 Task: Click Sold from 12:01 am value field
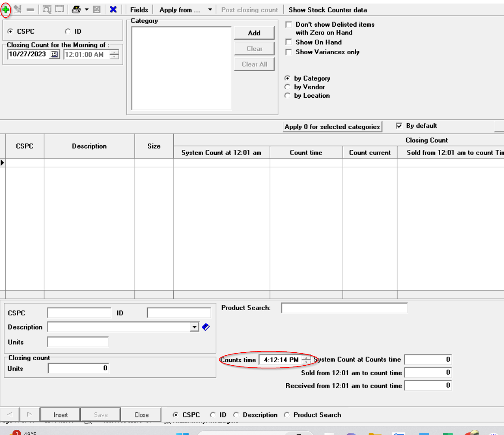(x=428, y=373)
